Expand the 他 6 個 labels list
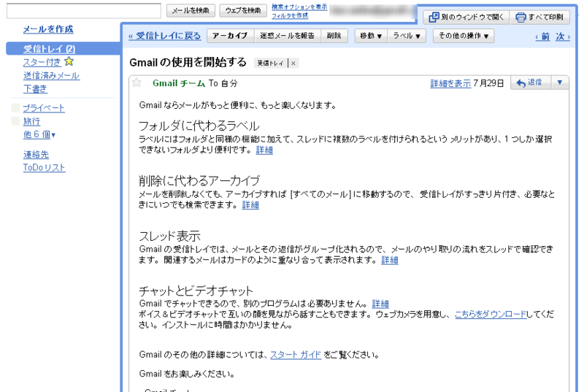Viewport: 584px width, 392px height. 39,134
